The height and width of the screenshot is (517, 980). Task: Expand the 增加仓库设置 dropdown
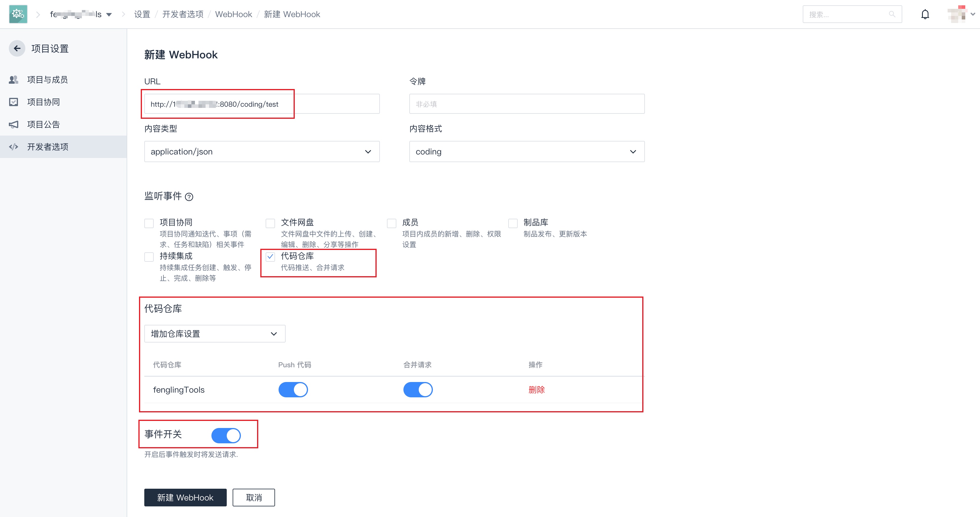coord(215,333)
